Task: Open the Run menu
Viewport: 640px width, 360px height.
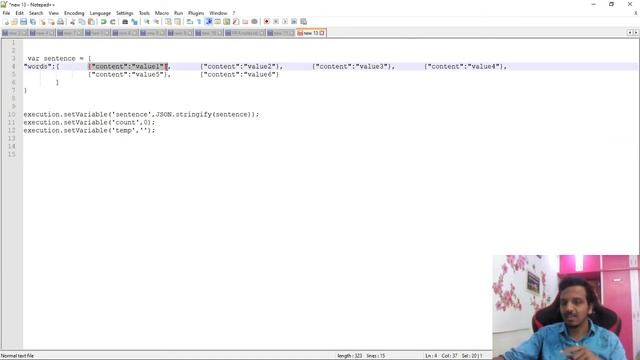Action: [178, 13]
